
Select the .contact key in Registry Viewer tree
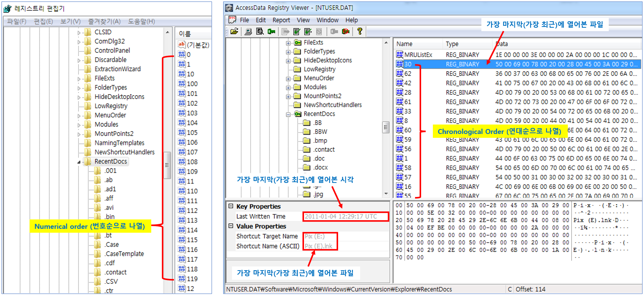coord(324,150)
